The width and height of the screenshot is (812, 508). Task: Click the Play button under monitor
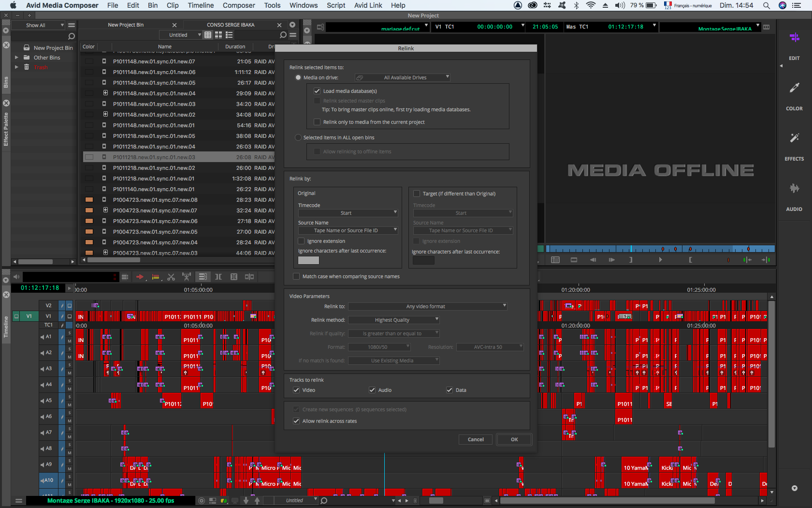660,260
